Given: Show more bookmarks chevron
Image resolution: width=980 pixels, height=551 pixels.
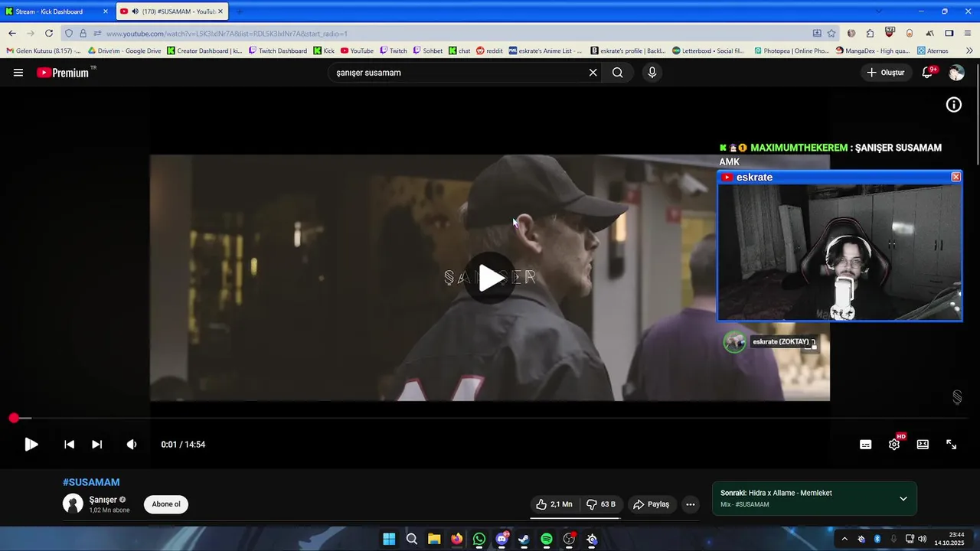Looking at the screenshot, I should (x=969, y=51).
